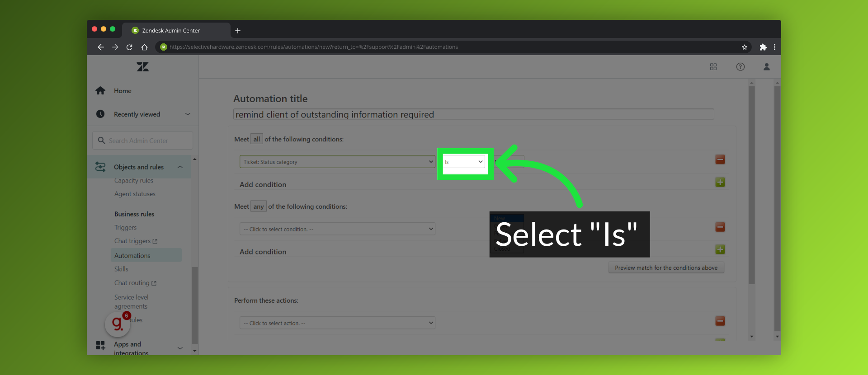Click the address bar URL
868x375 pixels.
tap(314, 47)
